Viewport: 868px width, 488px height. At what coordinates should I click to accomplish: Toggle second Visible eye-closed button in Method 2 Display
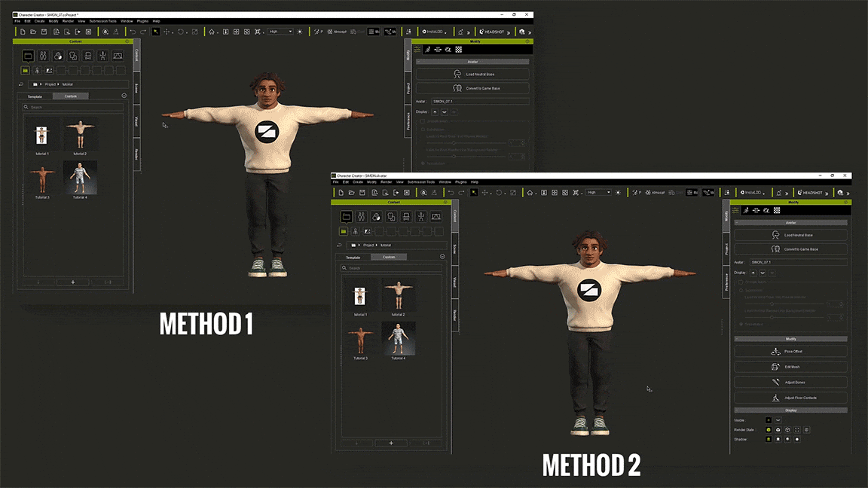click(x=778, y=420)
